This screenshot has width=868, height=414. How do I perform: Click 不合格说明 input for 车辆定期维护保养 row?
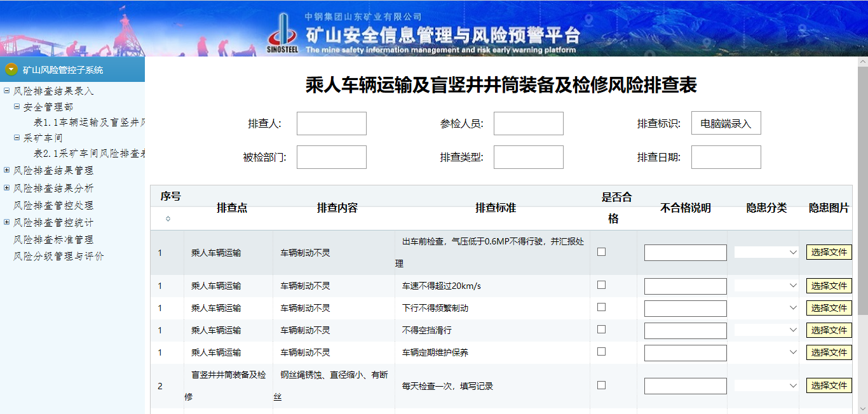686,353
